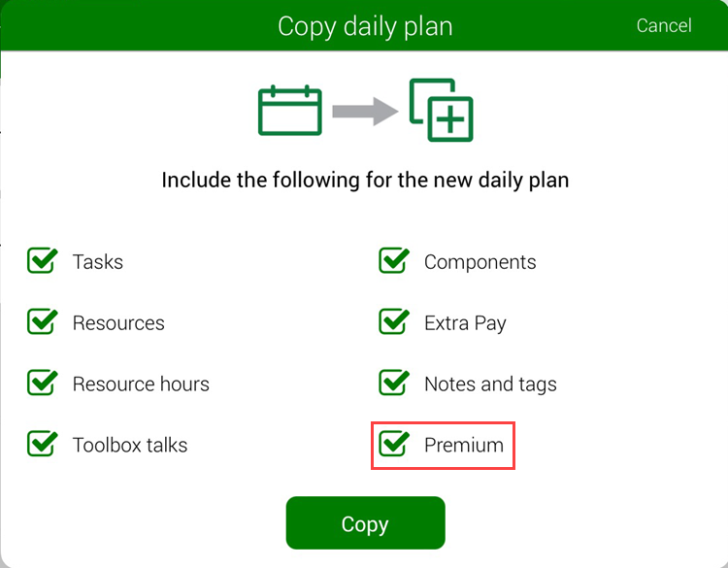
Task: Click the Extra Pay label
Action: coord(465,323)
